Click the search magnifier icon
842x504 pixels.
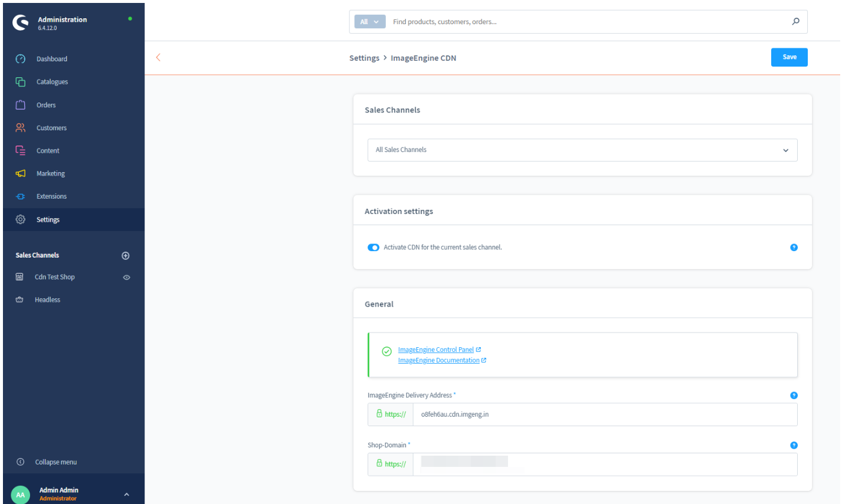point(796,22)
